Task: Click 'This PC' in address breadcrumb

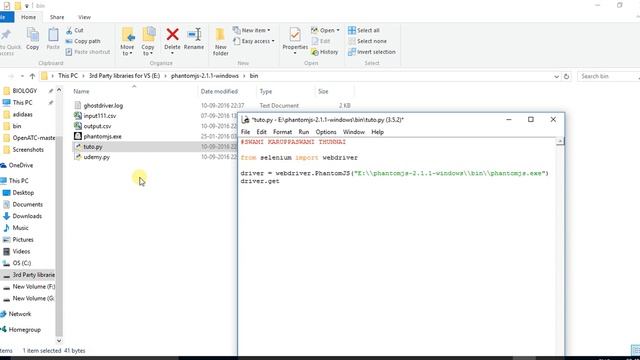Action: coord(68,76)
